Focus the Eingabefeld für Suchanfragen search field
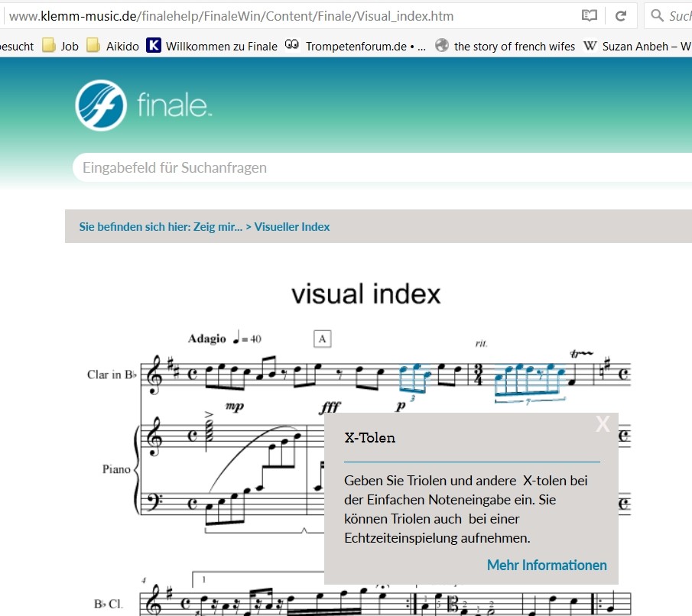Image resolution: width=692 pixels, height=616 pixels. coord(382,167)
